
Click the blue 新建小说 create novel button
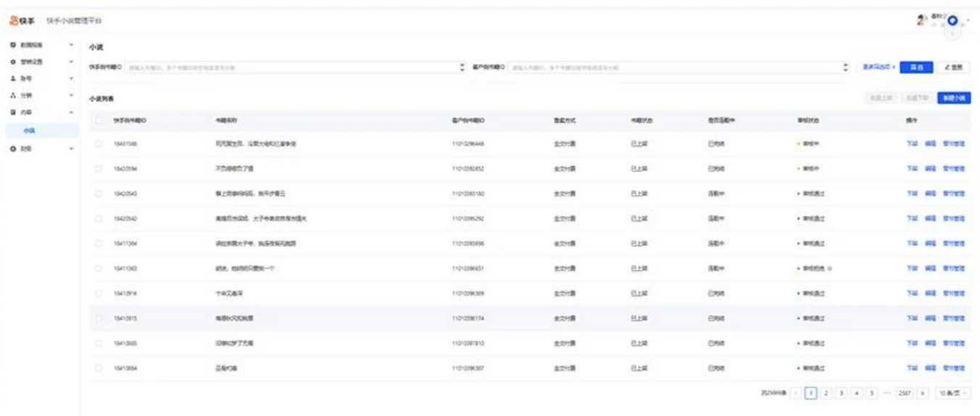click(x=953, y=98)
